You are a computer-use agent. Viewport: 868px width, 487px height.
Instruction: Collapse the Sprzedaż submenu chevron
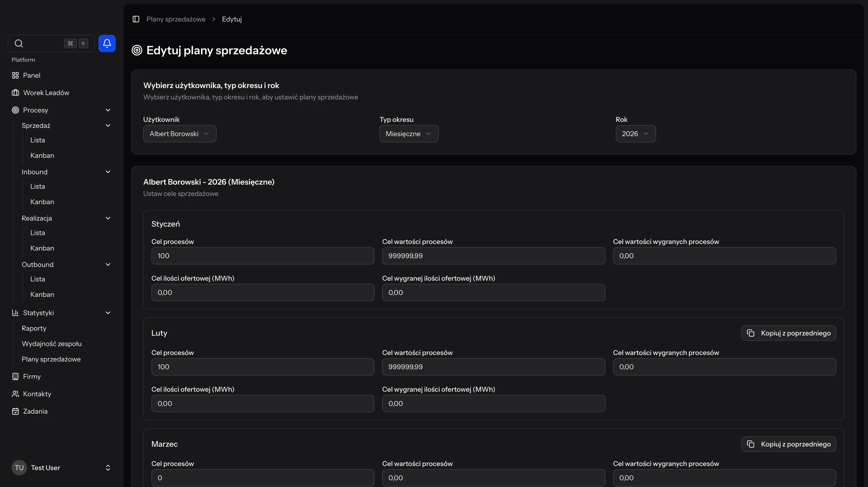click(x=108, y=125)
